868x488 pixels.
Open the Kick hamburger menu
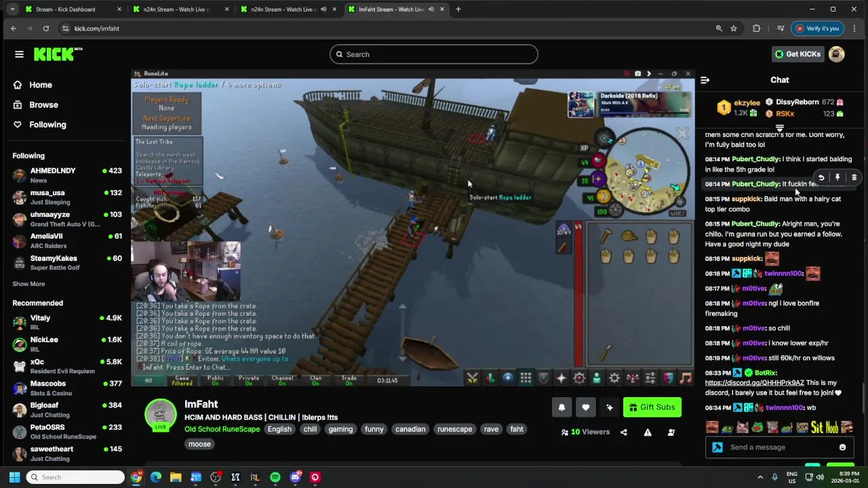[x=19, y=54]
